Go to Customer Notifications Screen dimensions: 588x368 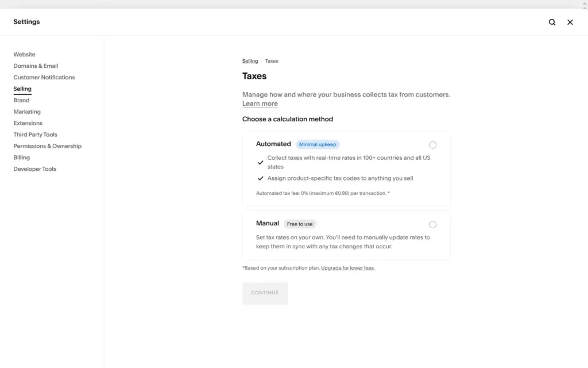[44, 78]
